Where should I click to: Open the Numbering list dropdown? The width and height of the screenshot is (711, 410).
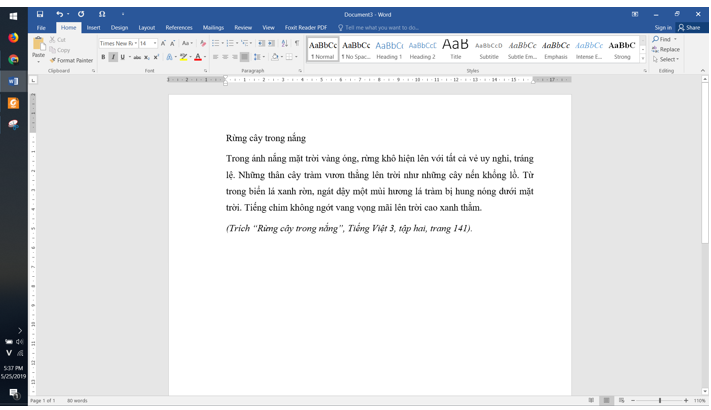[237, 44]
